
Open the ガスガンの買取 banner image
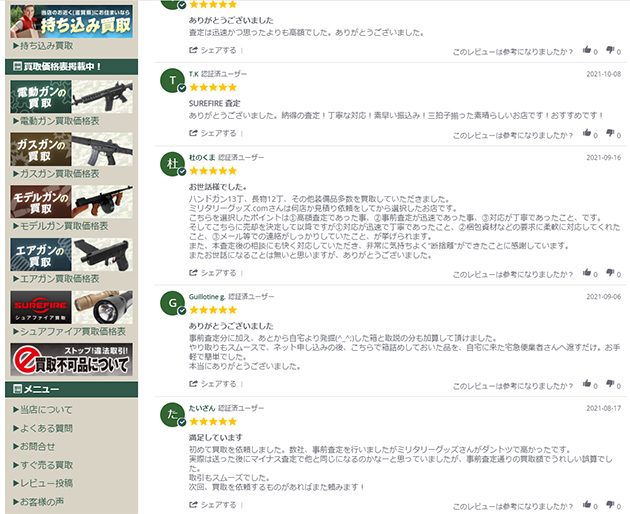(x=72, y=149)
